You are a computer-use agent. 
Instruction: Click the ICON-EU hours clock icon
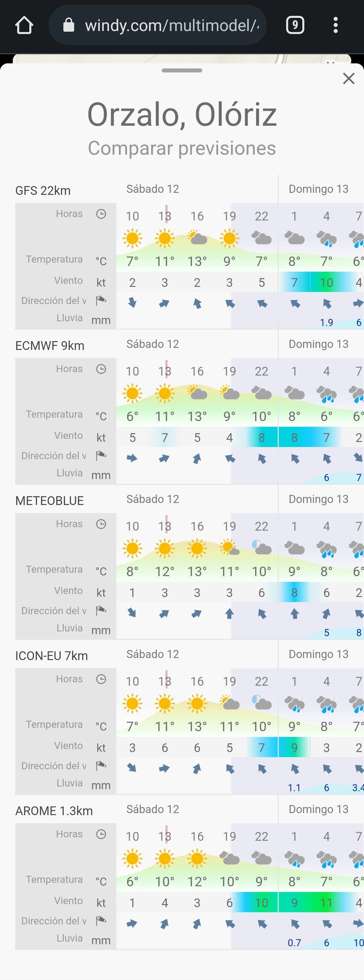pos(101,679)
